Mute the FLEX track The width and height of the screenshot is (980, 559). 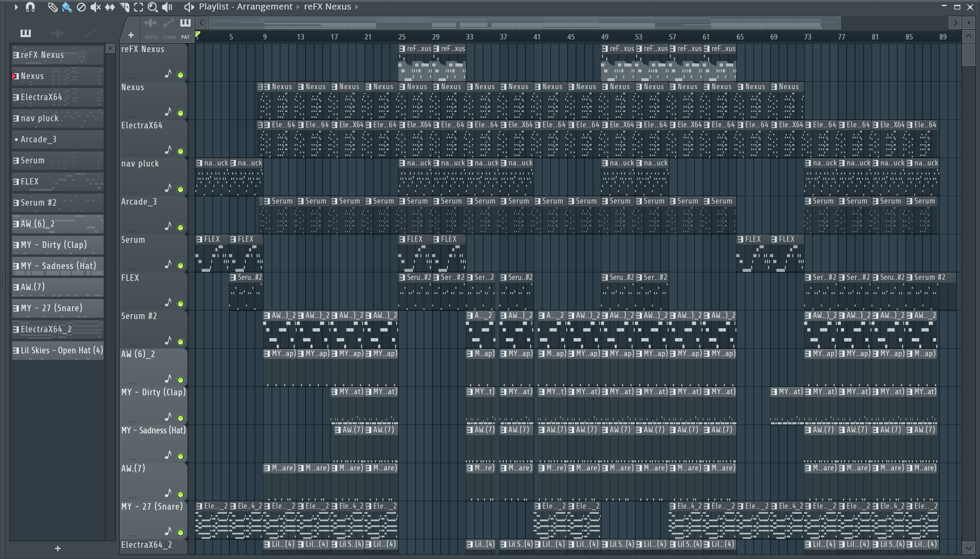pyautogui.click(x=180, y=304)
